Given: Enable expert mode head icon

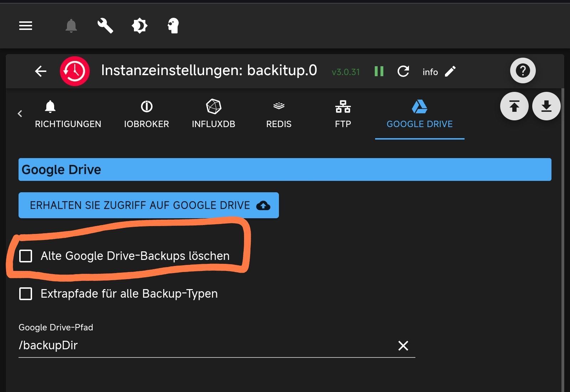Looking at the screenshot, I should click(173, 26).
